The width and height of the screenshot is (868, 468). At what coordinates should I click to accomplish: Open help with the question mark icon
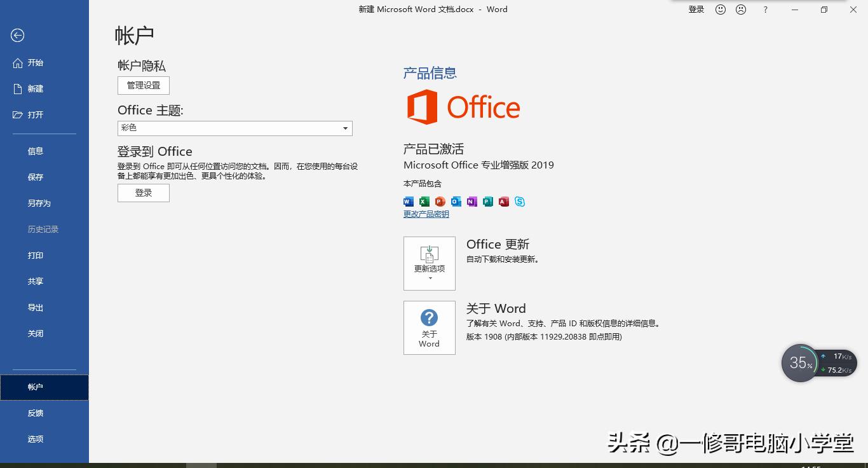766,10
